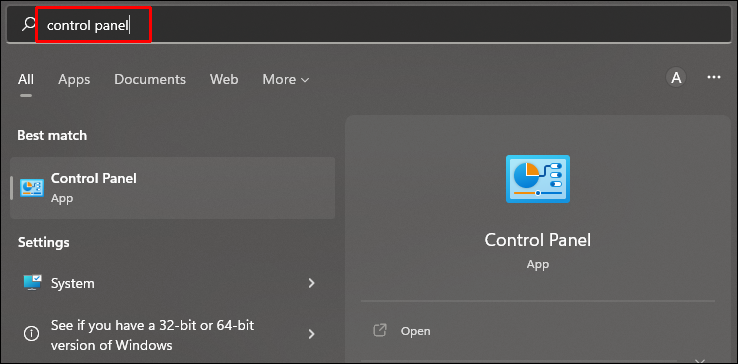Click the info circle icon beside 32-bit result
Image resolution: width=738 pixels, height=364 pixels.
click(x=31, y=334)
